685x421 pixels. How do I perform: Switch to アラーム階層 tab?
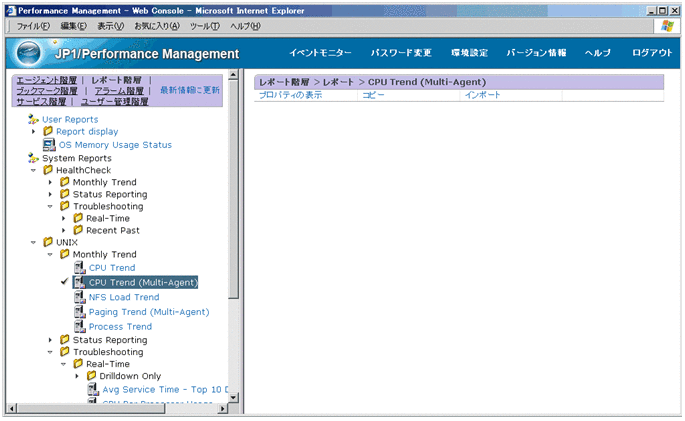pyautogui.click(x=119, y=91)
